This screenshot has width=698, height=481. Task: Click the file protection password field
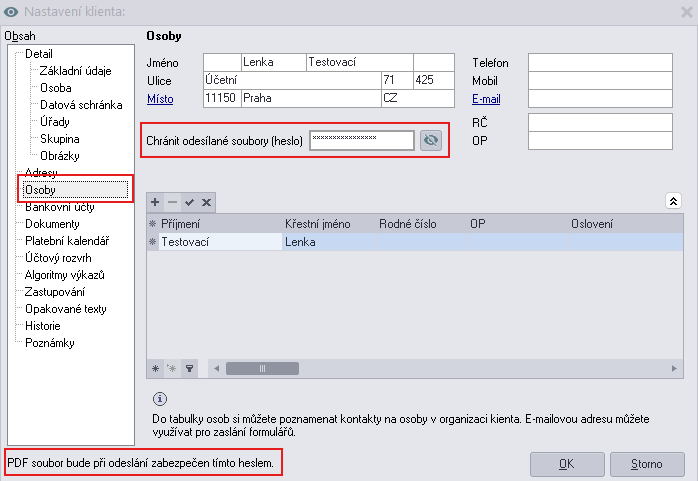pos(362,141)
